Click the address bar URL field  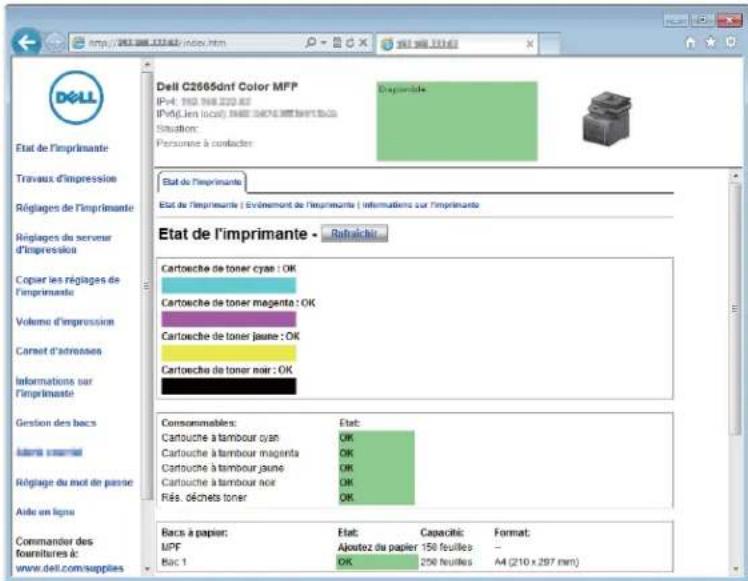186,43
